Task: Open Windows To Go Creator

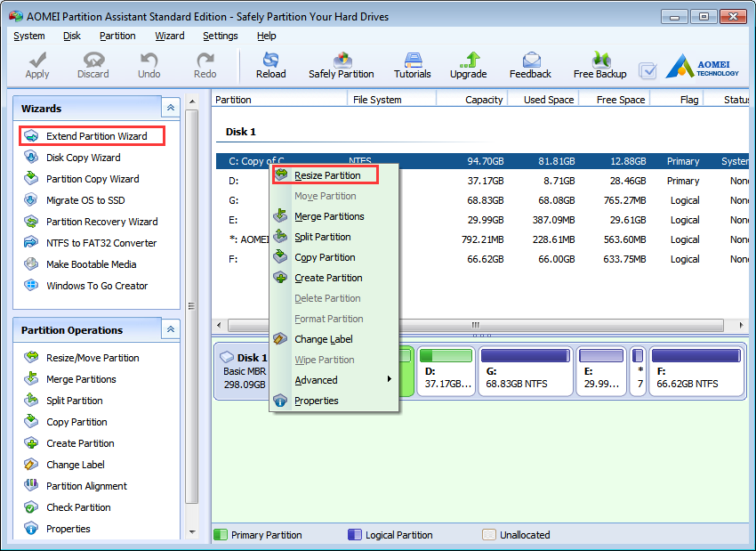Action: pos(85,286)
